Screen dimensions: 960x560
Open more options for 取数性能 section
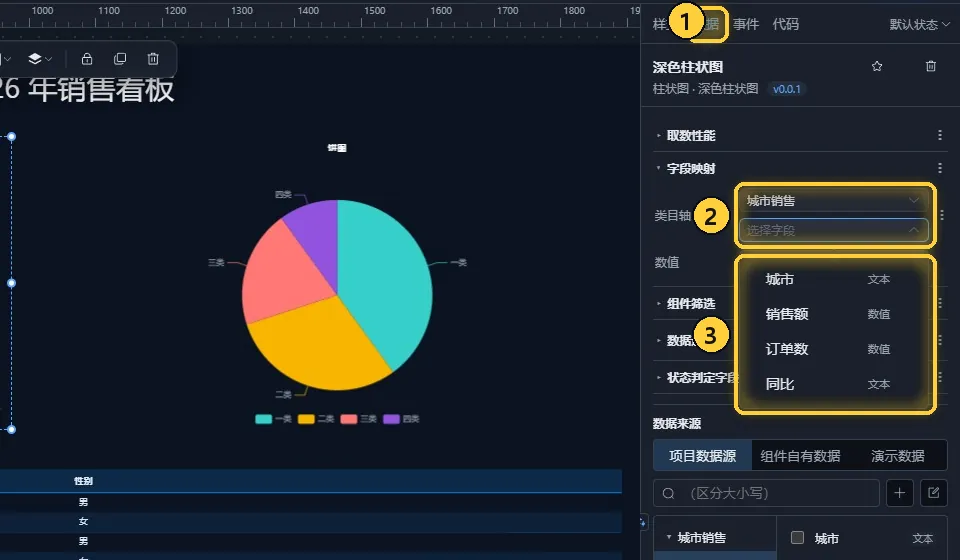[x=940, y=135]
